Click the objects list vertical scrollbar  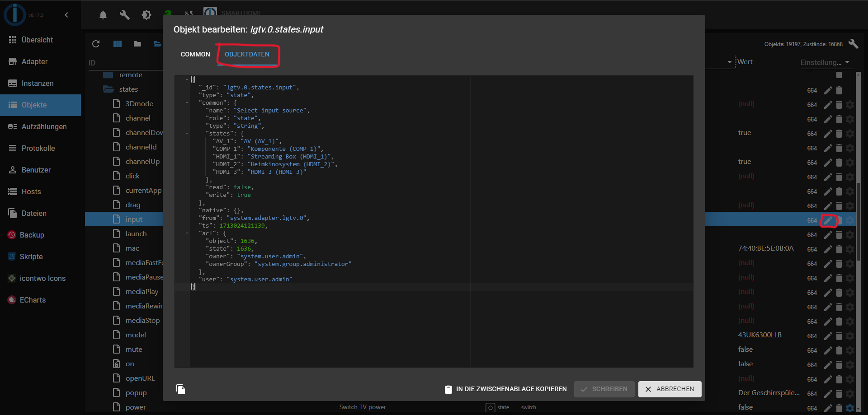[858, 221]
